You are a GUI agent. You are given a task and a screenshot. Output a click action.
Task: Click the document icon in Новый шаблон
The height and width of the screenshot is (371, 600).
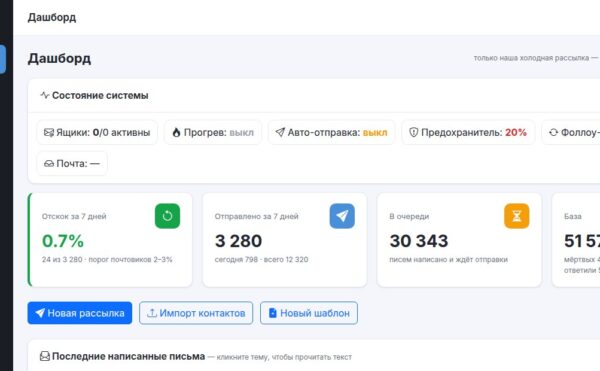(x=272, y=313)
